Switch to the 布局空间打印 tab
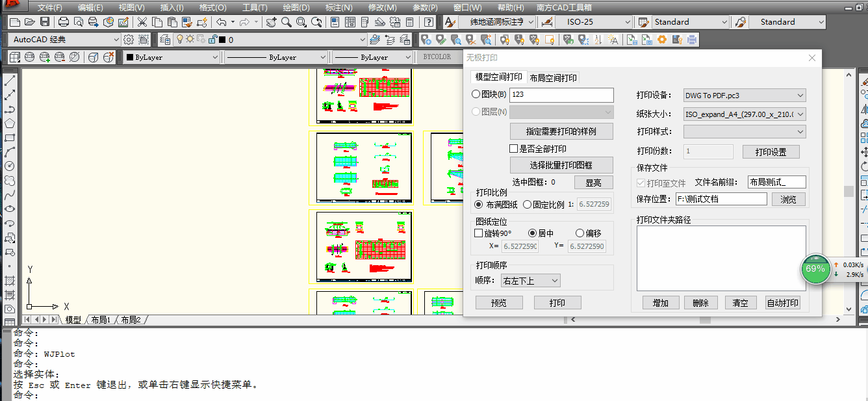Image resolution: width=868 pixels, height=401 pixels. click(553, 78)
